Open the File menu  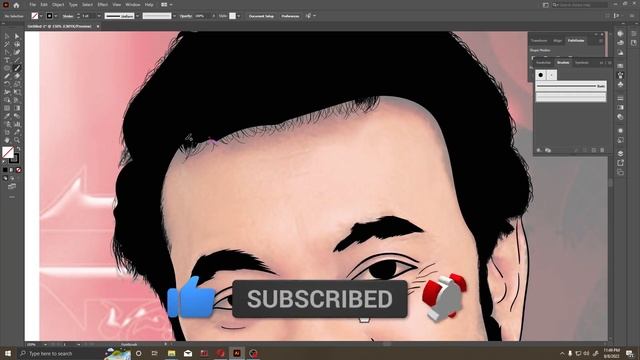(x=32, y=4)
